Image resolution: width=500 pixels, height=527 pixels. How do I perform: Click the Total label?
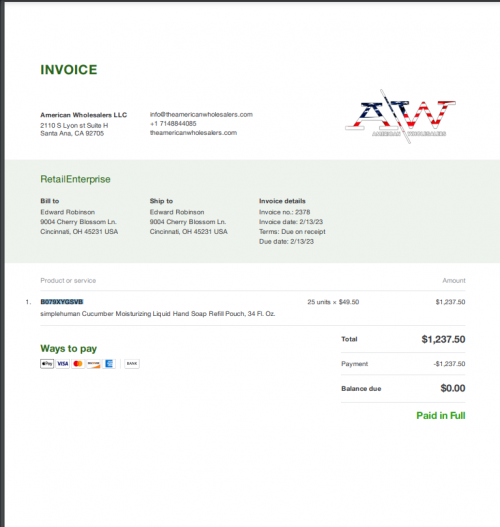pyautogui.click(x=349, y=339)
